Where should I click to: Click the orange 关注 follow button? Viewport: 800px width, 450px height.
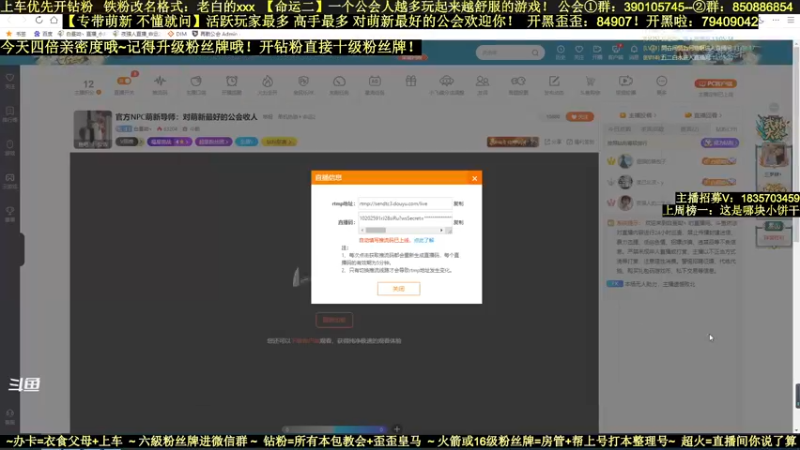(580, 117)
